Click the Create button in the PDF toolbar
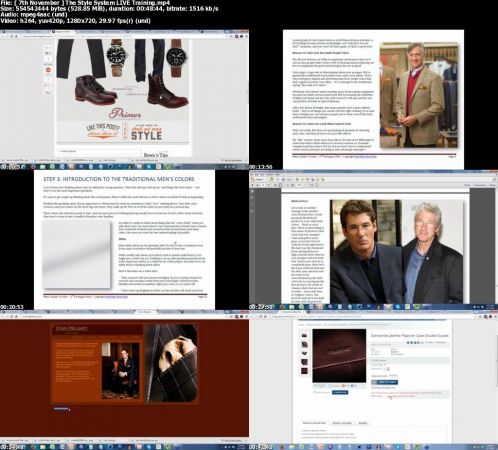498x450 pixels. pos(259,179)
